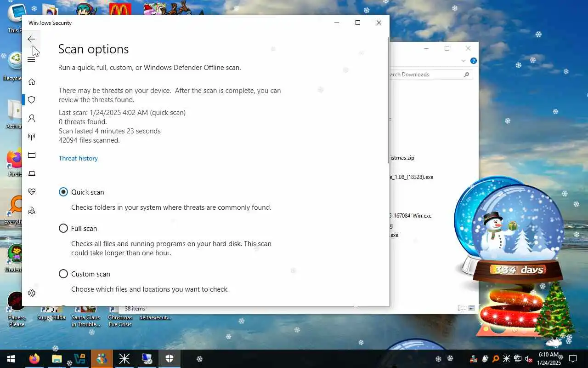This screenshot has height=368, width=588.
Task: Open Windows Security settings gear
Action: click(x=32, y=293)
